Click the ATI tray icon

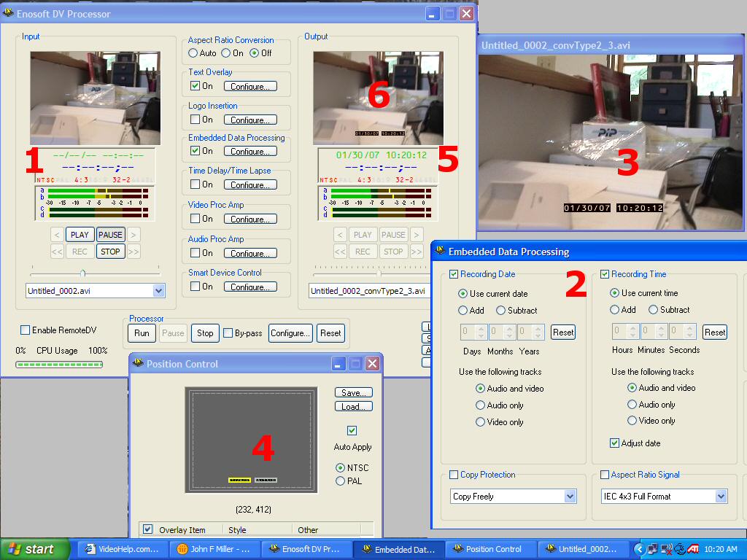693,549
